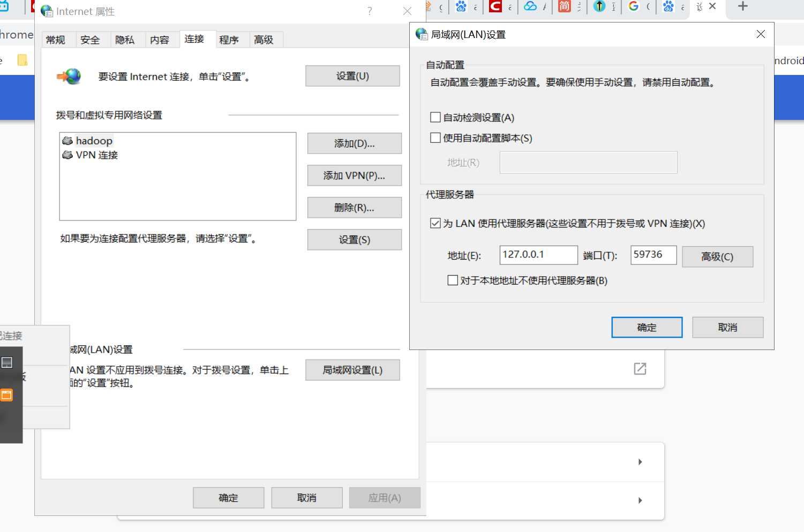Select the 连接 tab
The width and height of the screenshot is (804, 532).
(x=194, y=39)
